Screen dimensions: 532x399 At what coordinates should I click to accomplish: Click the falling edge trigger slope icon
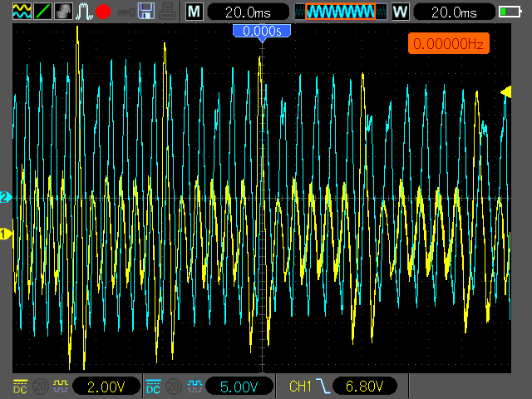tap(323, 386)
